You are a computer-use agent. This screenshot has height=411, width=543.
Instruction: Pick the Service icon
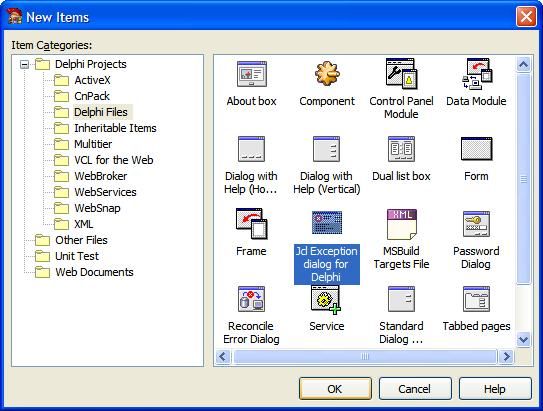[326, 300]
